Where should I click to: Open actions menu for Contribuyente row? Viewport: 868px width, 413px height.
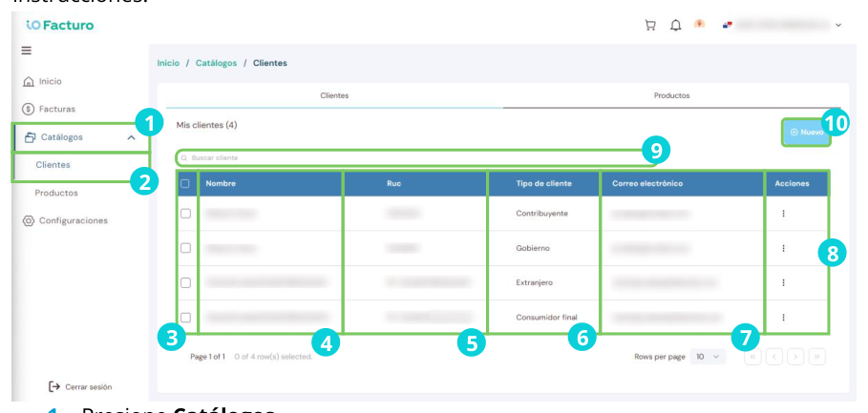(x=783, y=214)
